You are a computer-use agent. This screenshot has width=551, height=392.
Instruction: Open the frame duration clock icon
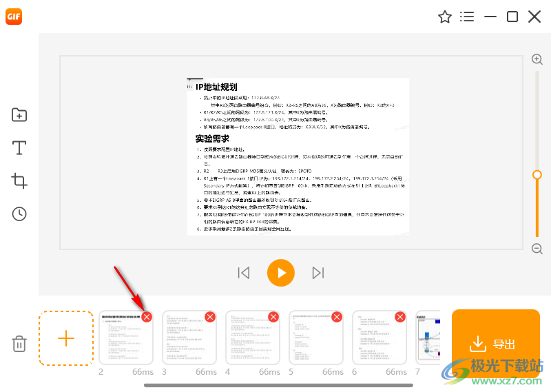(x=19, y=214)
